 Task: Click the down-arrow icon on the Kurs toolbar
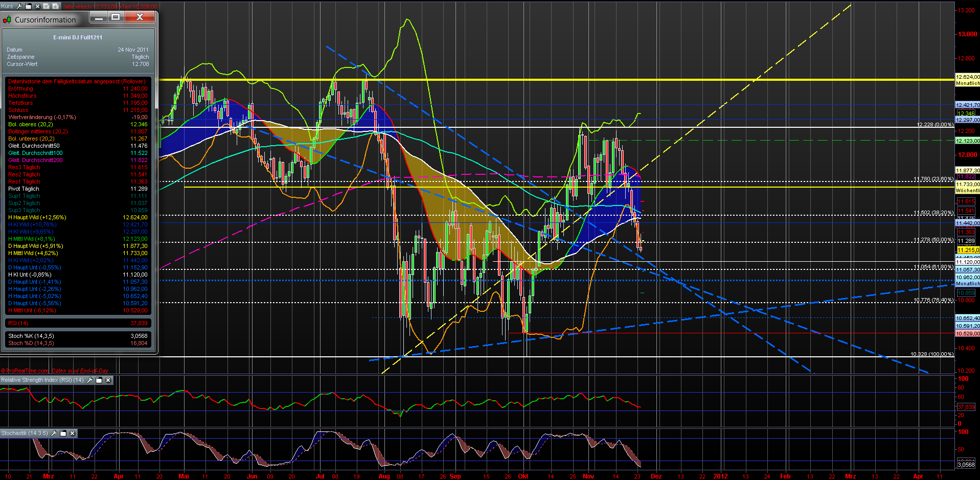(55, 6)
